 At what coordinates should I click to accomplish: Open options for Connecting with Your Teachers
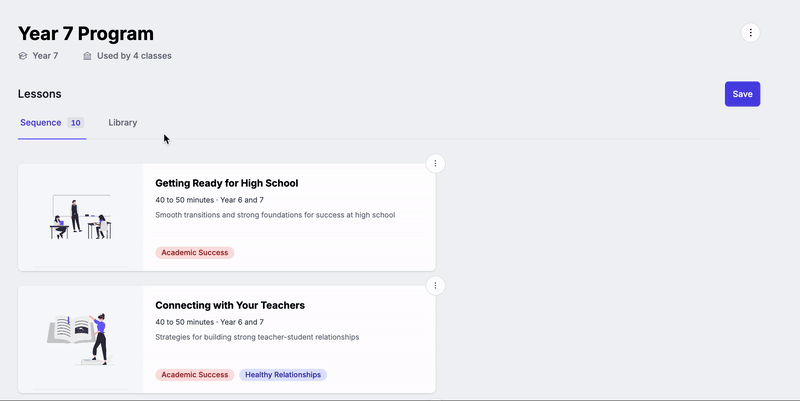point(435,286)
